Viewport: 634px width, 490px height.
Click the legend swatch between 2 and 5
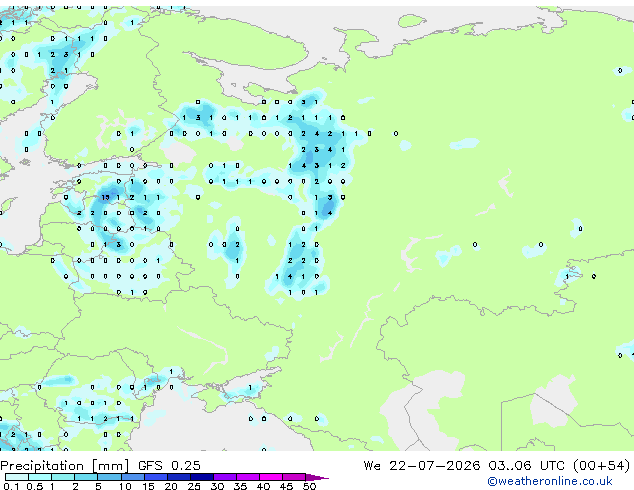click(87, 477)
